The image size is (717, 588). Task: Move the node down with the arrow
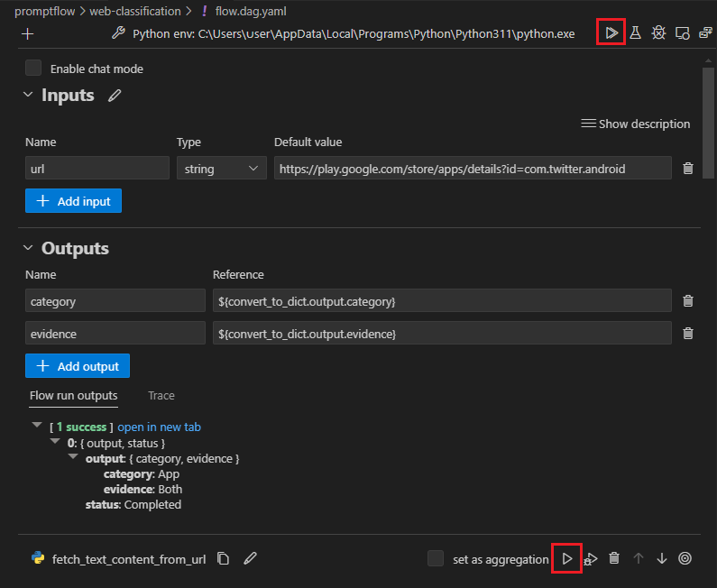tap(662, 559)
